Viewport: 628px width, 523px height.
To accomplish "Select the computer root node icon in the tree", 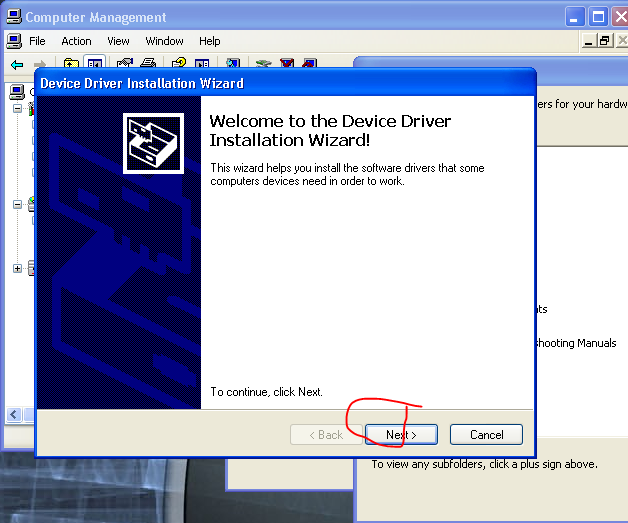I will [17, 92].
